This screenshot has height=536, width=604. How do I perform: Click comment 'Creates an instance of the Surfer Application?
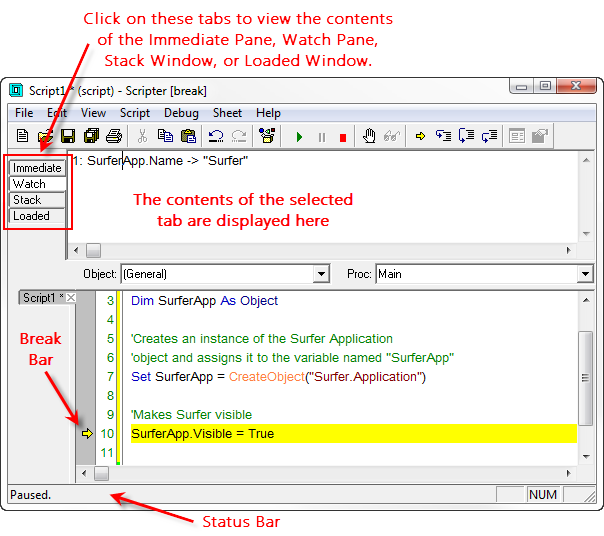pos(262,339)
